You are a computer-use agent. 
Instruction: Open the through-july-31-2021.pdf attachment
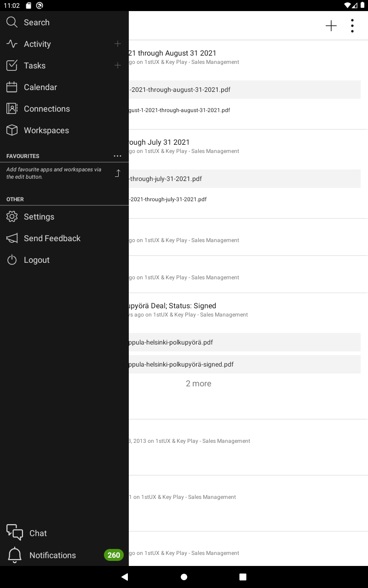pyautogui.click(x=244, y=179)
